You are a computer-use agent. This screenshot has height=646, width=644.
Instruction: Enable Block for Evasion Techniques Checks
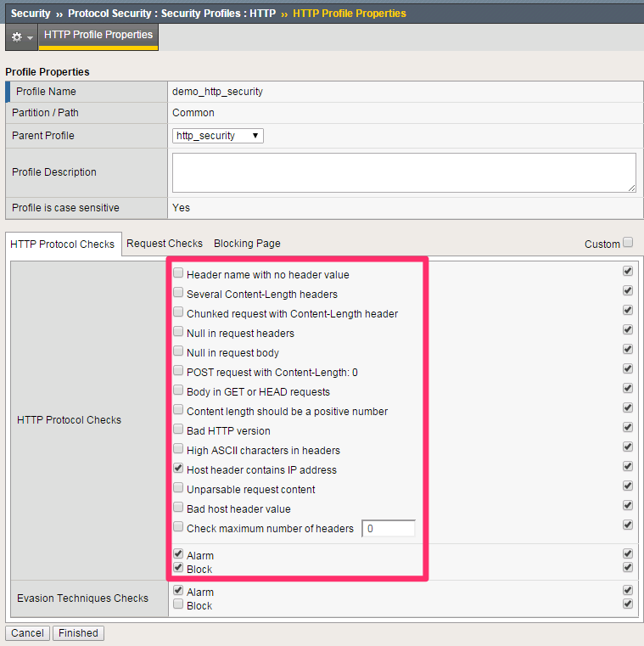[178, 604]
